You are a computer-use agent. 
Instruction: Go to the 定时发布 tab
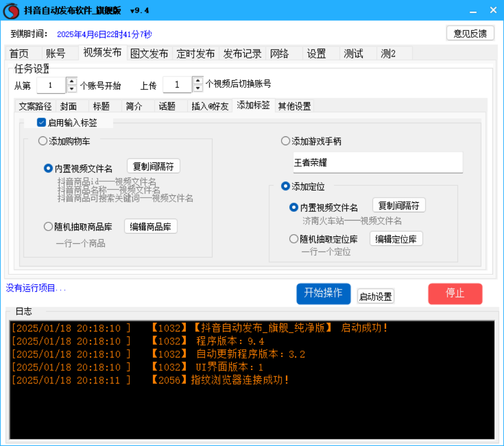(x=196, y=53)
